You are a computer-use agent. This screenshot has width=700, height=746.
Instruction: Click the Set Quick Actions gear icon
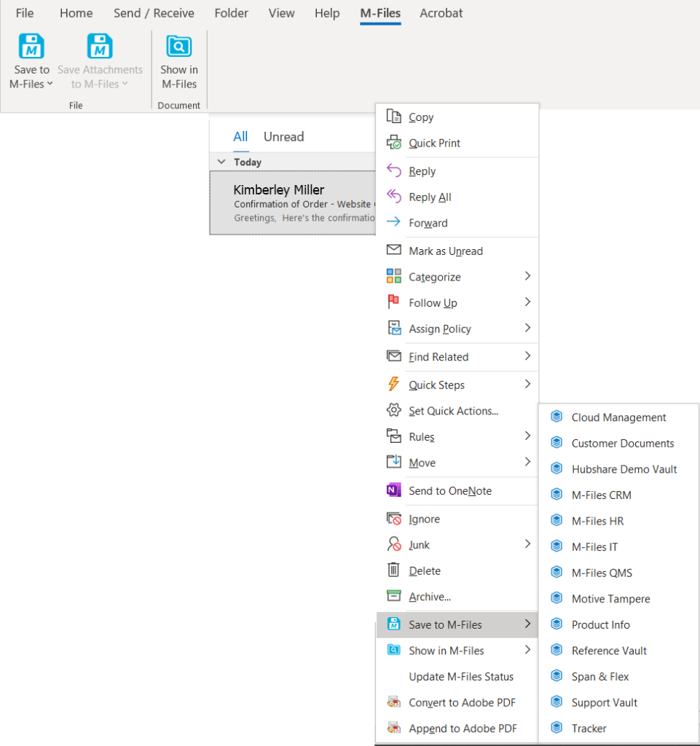click(392, 410)
